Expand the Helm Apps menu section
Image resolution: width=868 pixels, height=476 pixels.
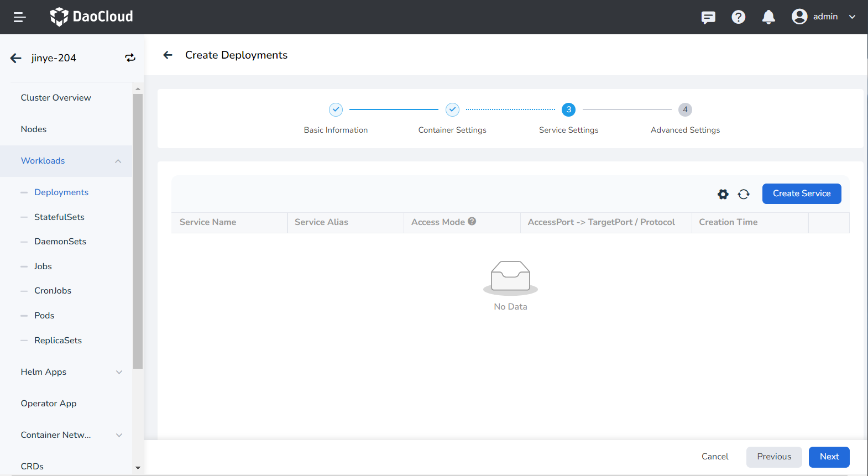(119, 372)
